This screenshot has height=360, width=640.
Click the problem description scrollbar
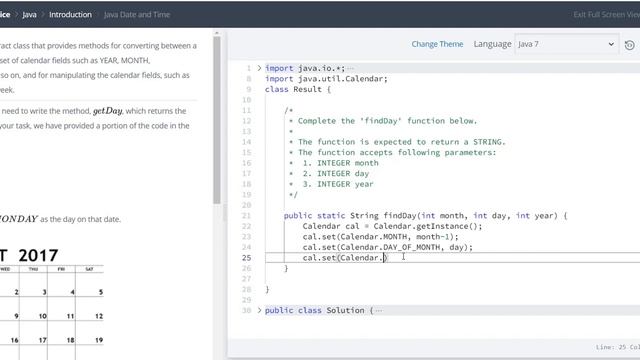pos(217,120)
